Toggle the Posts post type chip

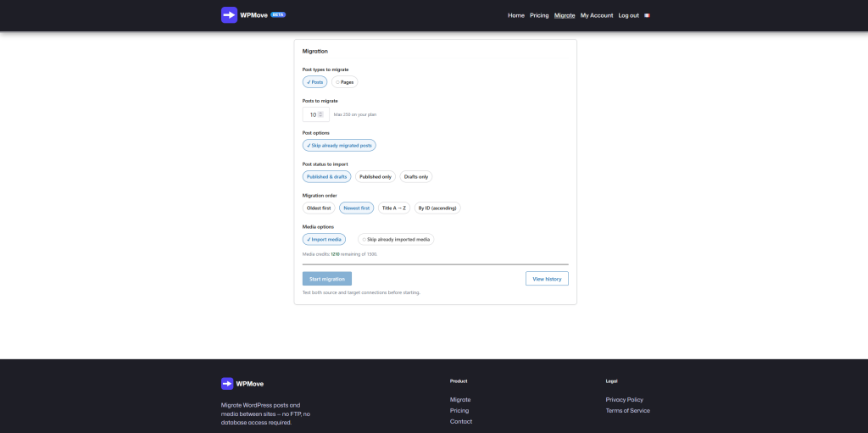(315, 82)
